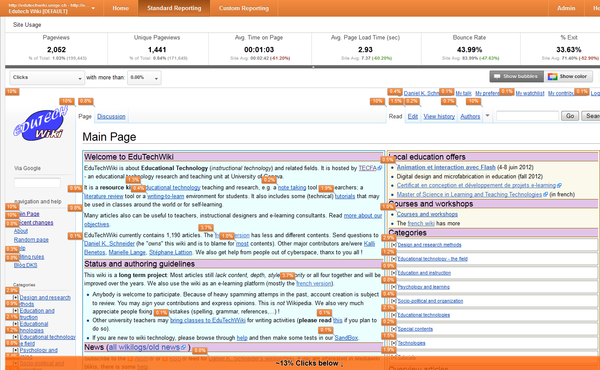The height and width of the screenshot is (370, 600).
Task: Toggle the Show color button
Action: pyautogui.click(x=569, y=77)
